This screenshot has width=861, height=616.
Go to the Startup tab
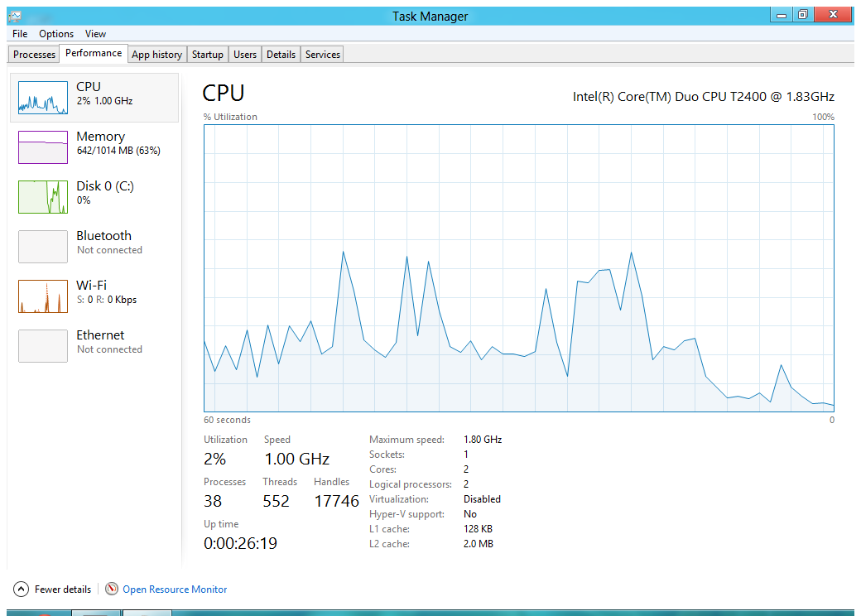coord(207,55)
